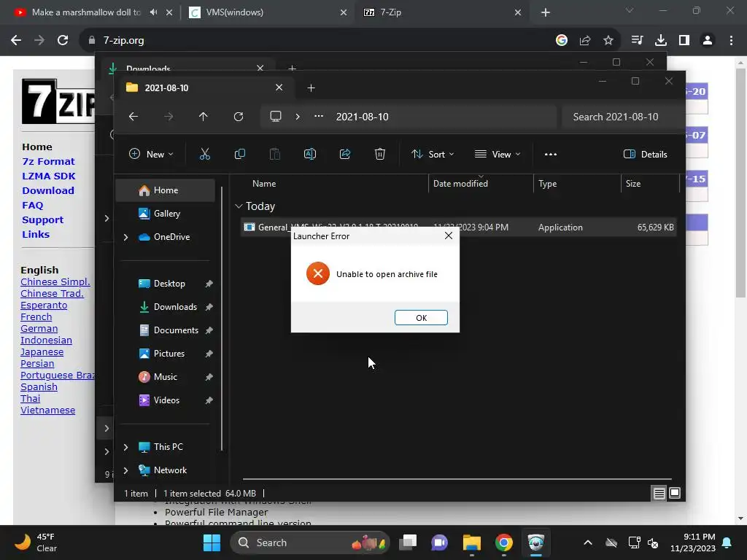747x560 pixels.
Task: Open the Download link on 7-zip site
Action: (48, 190)
